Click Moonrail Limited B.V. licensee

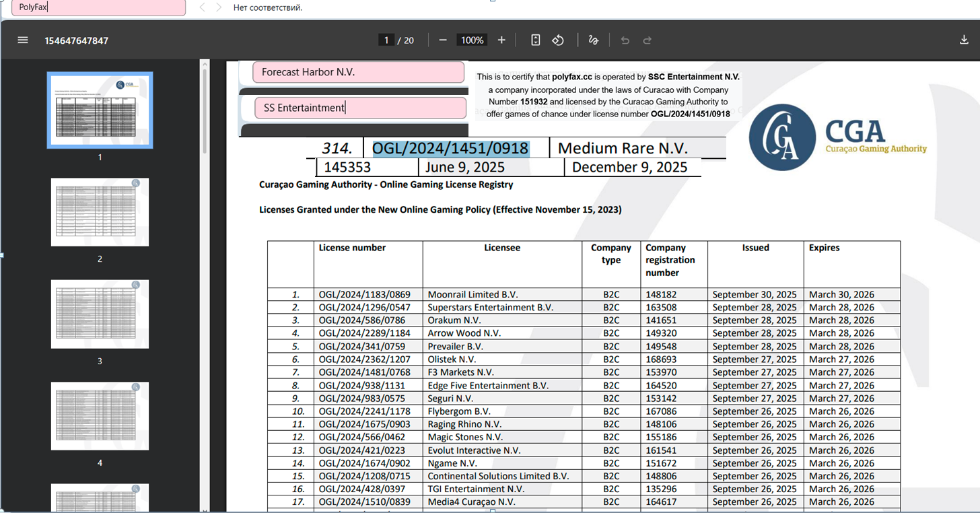coord(473,295)
